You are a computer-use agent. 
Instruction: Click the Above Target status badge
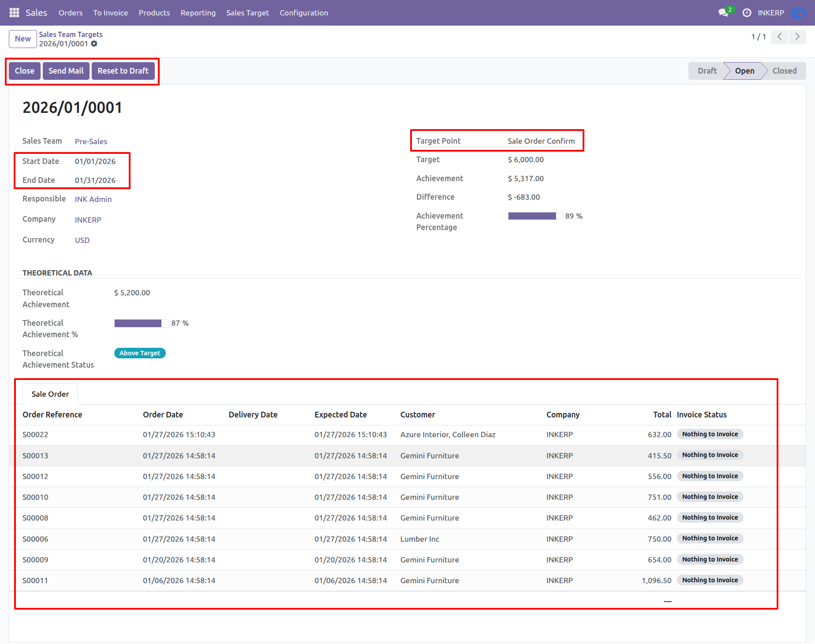[140, 353]
